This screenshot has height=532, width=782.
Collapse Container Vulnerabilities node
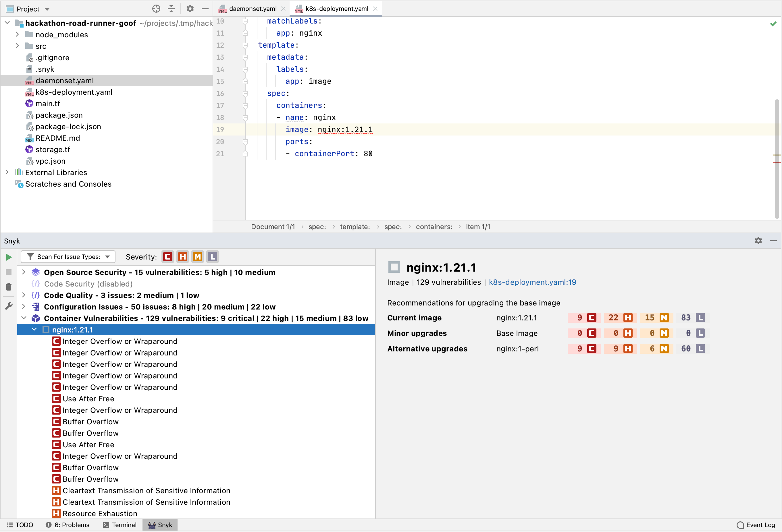(24, 318)
